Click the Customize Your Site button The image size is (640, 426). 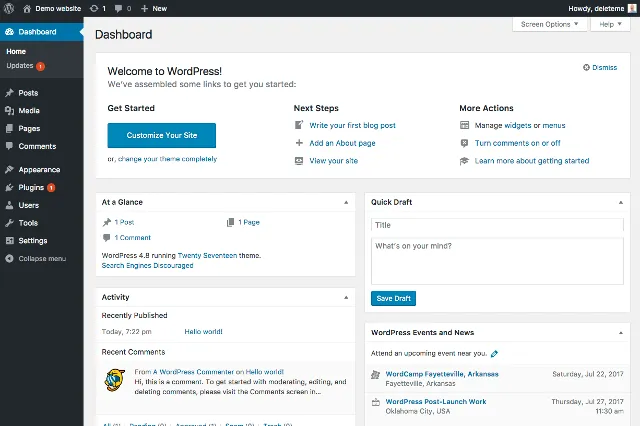(162, 135)
